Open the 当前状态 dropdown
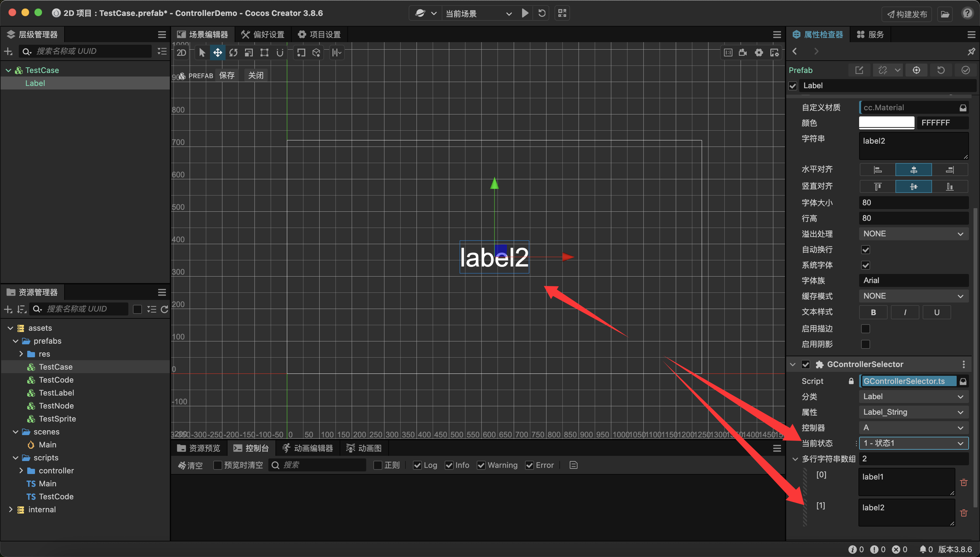980x557 pixels. pos(913,443)
